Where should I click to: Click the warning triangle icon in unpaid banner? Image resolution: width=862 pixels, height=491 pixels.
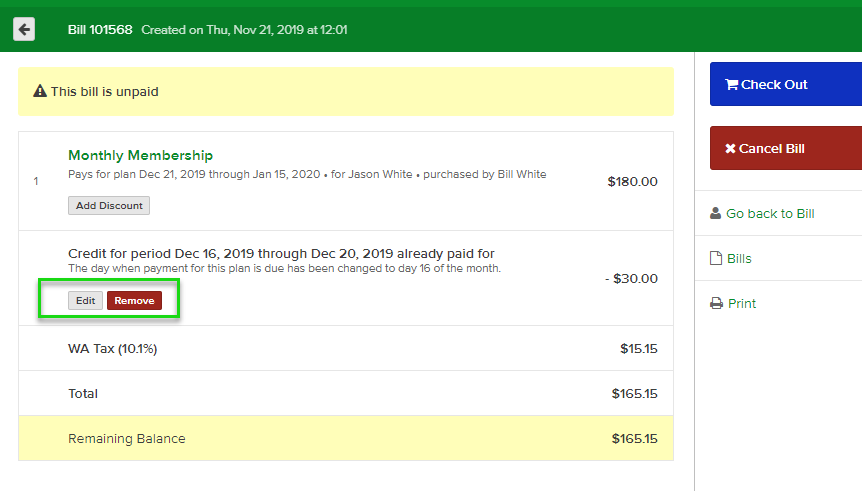pyautogui.click(x=40, y=92)
